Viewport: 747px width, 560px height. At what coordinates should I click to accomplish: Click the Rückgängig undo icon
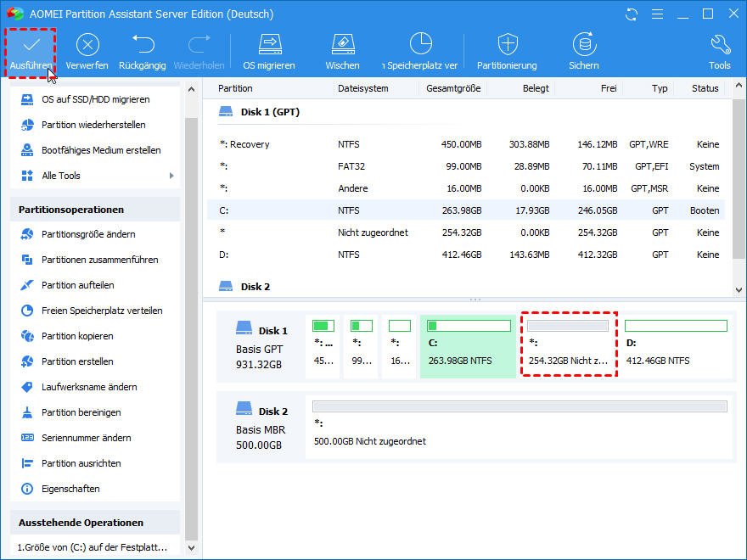tap(143, 45)
